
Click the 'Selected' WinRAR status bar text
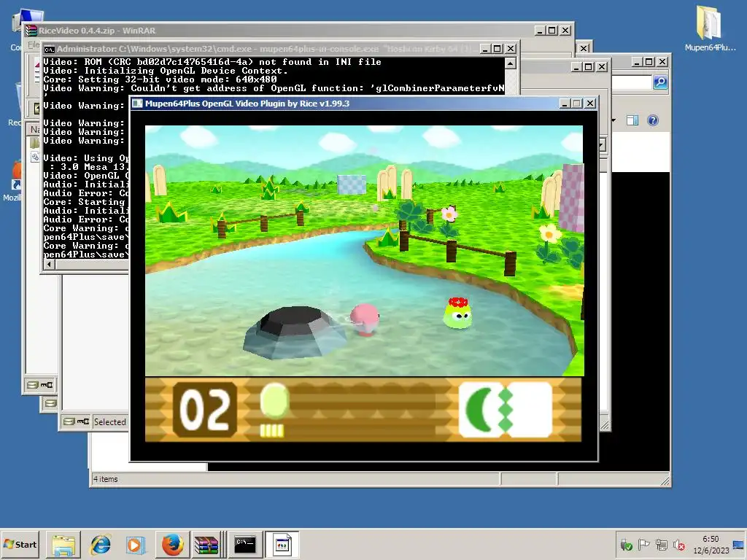point(110,422)
